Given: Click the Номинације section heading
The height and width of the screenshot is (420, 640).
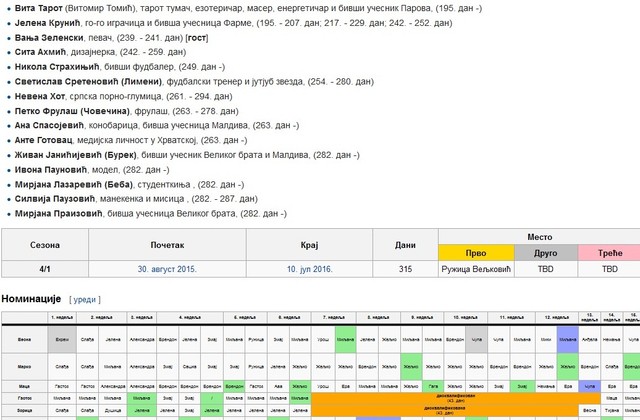Looking at the screenshot, I should 31,299.
